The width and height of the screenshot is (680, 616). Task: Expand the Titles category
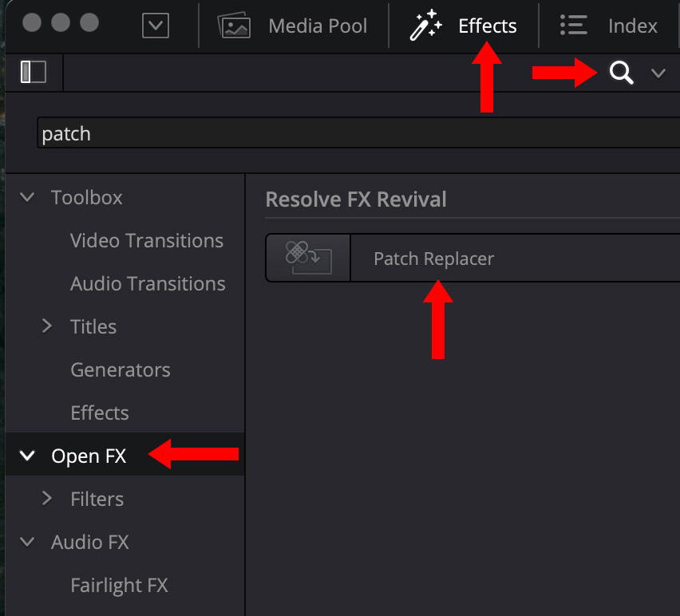coord(47,326)
